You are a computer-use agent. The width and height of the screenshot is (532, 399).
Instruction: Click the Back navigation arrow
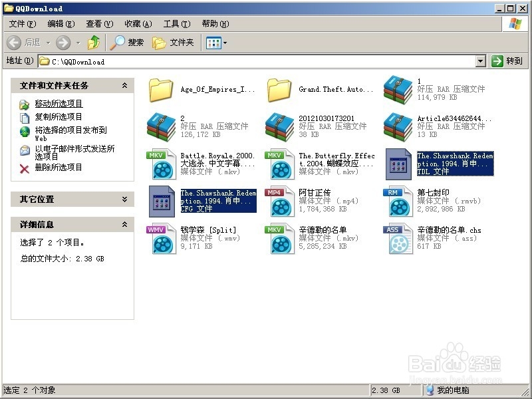(14, 43)
